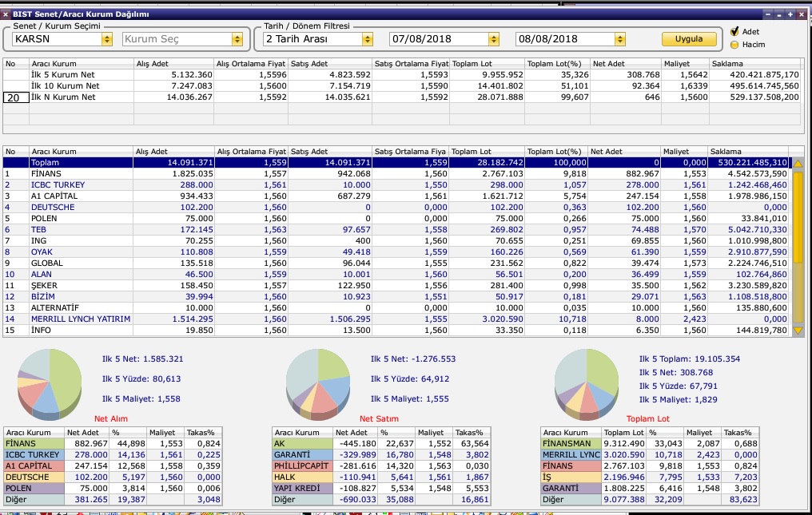Image resolution: width=812 pixels, height=515 pixels.
Task: Select the TEB row
Action: [396, 230]
